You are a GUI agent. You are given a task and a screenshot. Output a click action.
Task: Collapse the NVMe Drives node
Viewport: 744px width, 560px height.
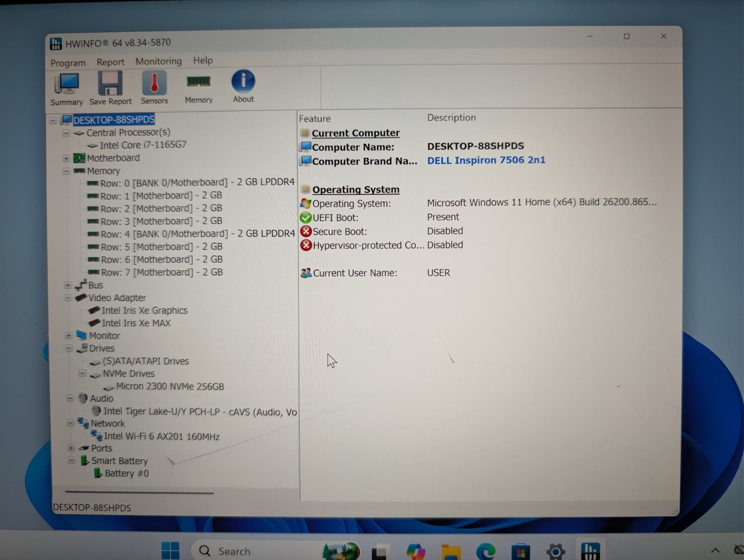click(x=82, y=373)
